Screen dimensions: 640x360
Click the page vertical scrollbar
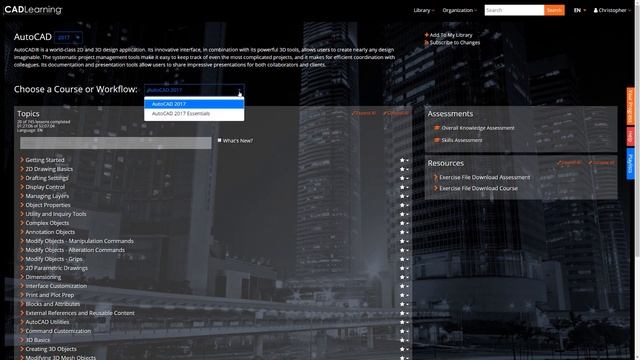[637, 131]
